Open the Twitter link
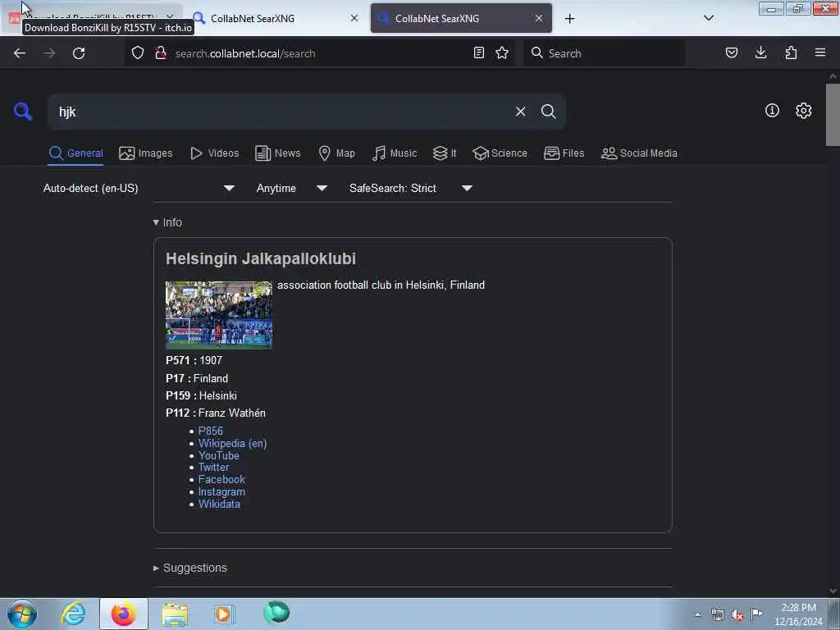 (213, 467)
